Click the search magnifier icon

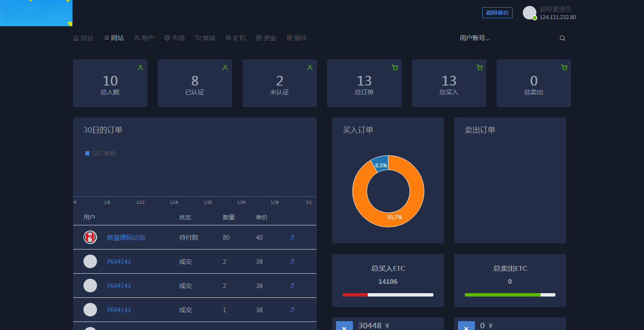(x=562, y=38)
